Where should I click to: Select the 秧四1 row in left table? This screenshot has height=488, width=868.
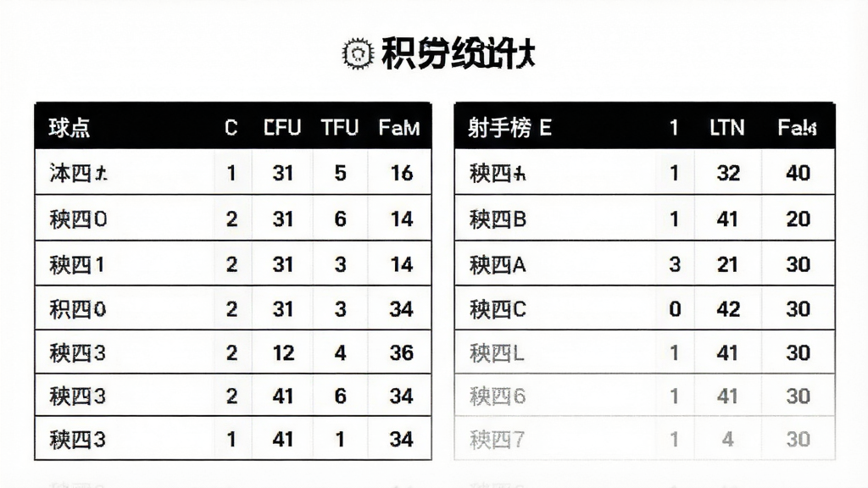(x=233, y=263)
